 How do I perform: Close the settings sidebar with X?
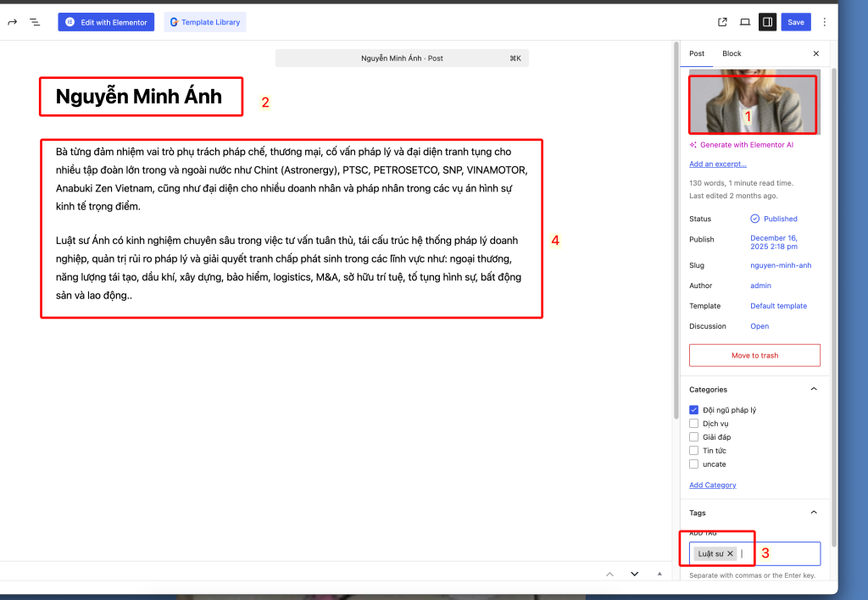(x=816, y=53)
